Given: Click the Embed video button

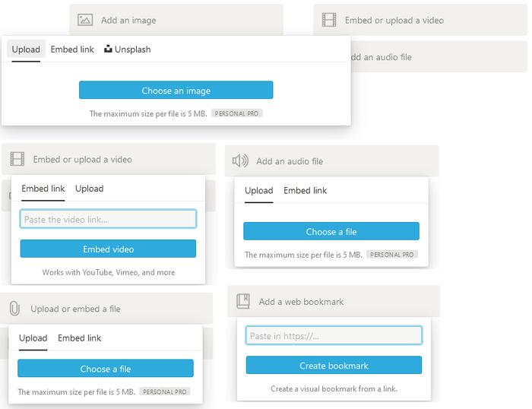Looking at the screenshot, I should [108, 249].
